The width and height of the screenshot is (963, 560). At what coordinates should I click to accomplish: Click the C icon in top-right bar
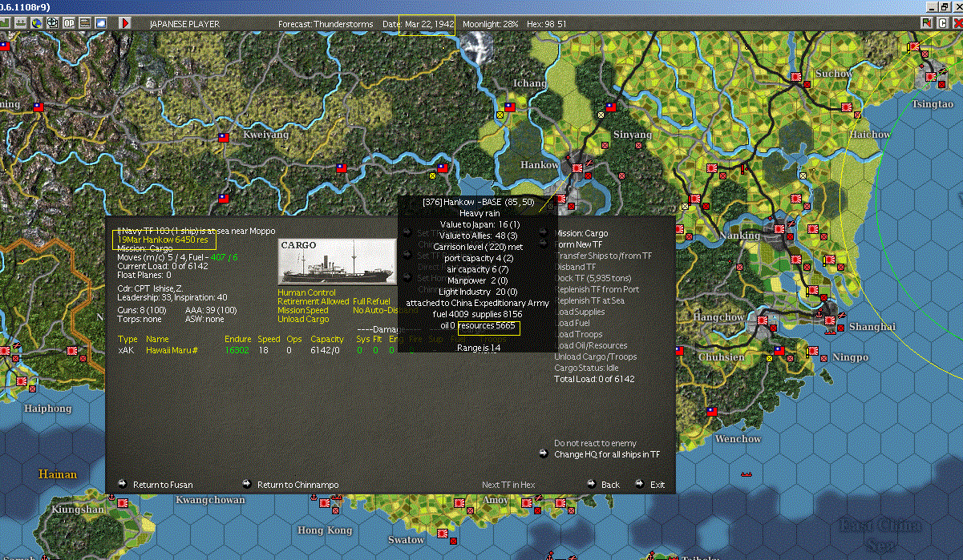point(943,23)
